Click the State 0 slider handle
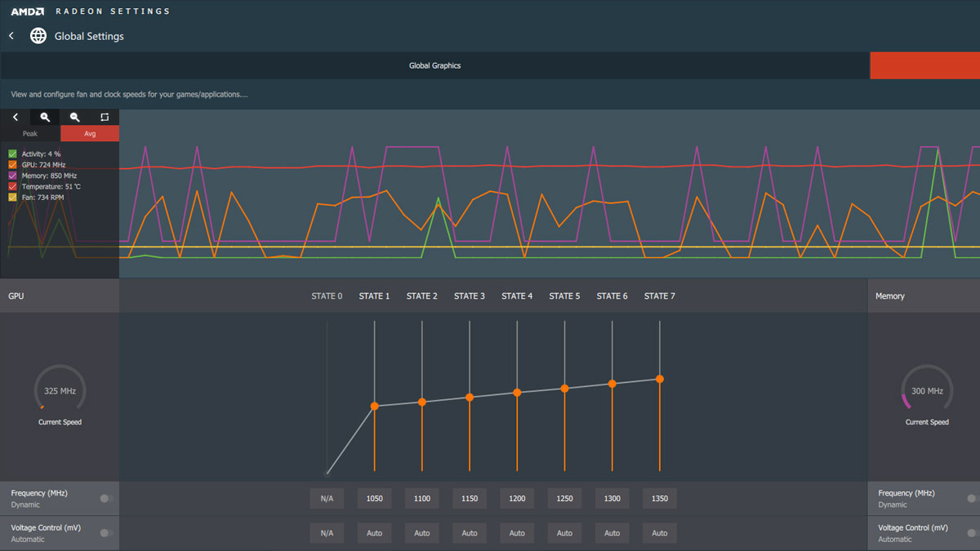980x551 pixels. point(327,472)
